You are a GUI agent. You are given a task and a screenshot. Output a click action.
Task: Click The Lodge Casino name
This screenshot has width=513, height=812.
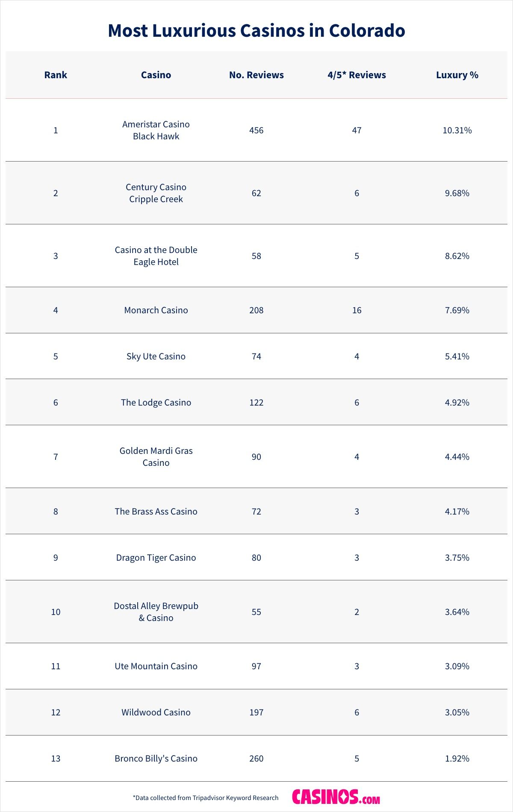pyautogui.click(x=156, y=402)
